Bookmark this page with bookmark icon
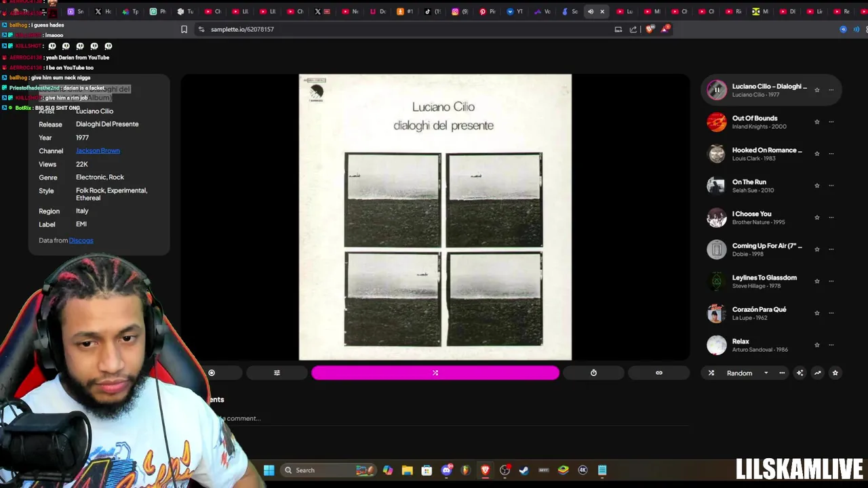The image size is (868, 488). 184,29
